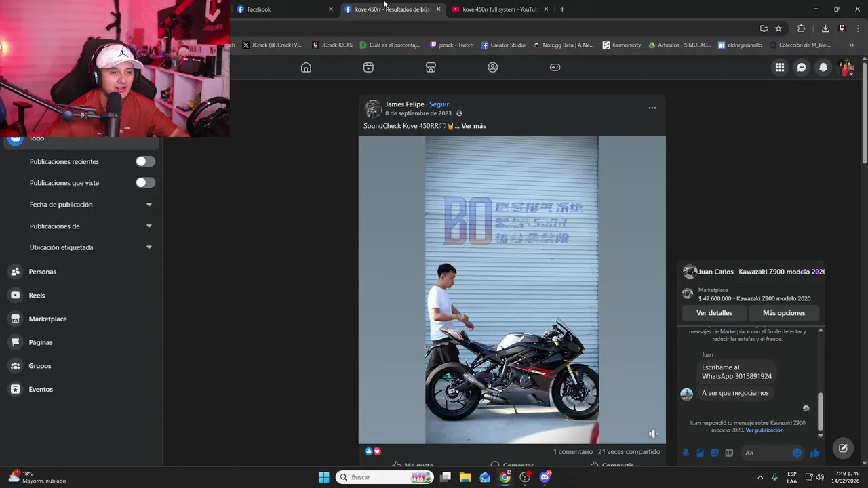Click Más opciones in Marketplace chat
This screenshot has height=488, width=868.
click(x=784, y=313)
